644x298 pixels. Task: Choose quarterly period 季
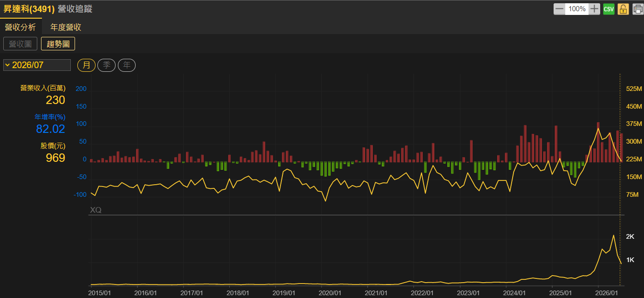click(x=107, y=65)
